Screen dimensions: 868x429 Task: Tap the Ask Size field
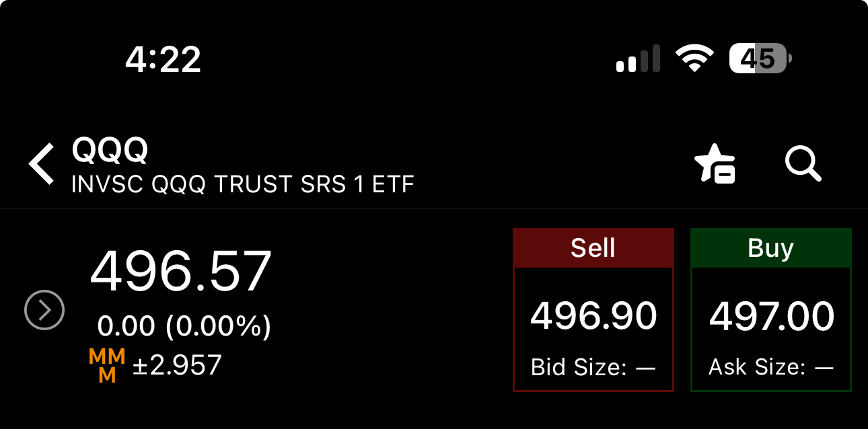coord(771,368)
